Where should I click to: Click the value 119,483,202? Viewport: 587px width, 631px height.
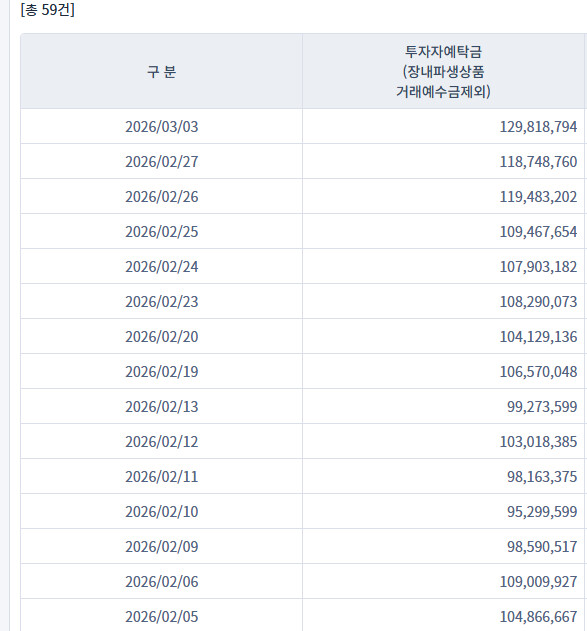tap(538, 197)
